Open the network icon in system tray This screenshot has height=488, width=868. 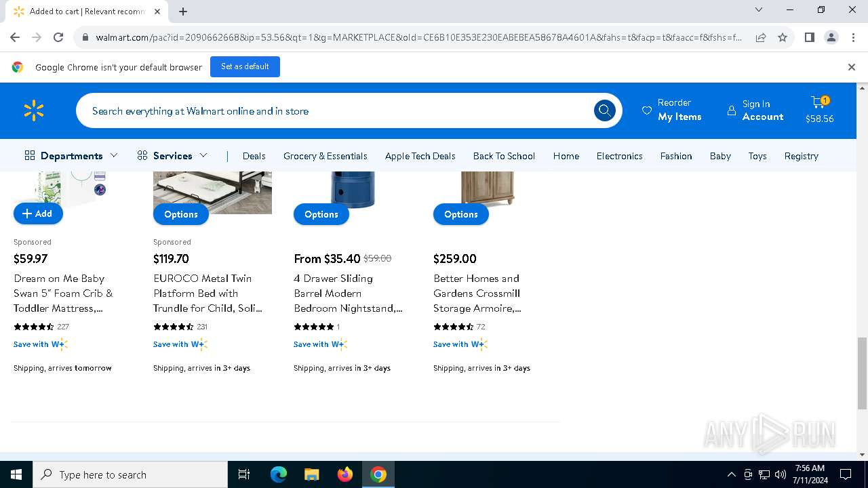(x=764, y=474)
